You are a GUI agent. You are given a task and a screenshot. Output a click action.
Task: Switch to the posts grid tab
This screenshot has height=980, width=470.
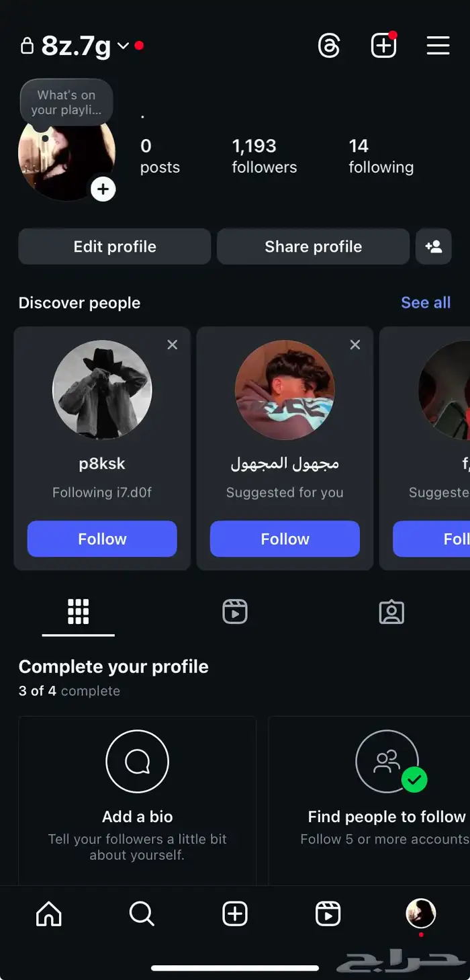[78, 612]
